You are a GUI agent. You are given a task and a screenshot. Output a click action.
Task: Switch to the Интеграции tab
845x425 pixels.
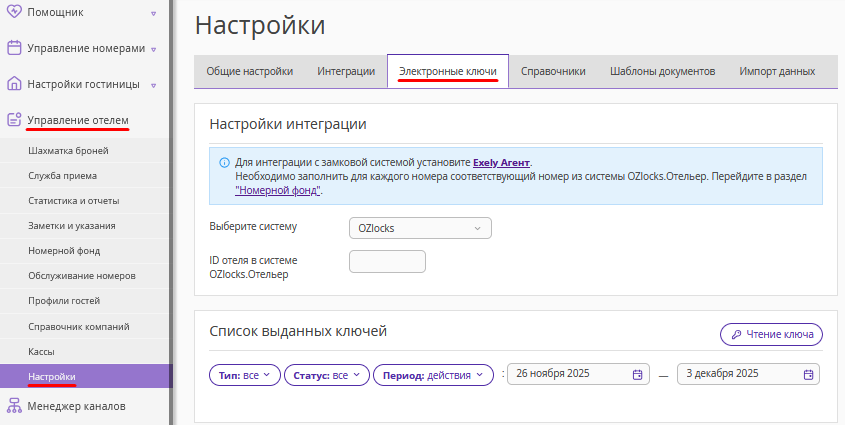click(346, 71)
